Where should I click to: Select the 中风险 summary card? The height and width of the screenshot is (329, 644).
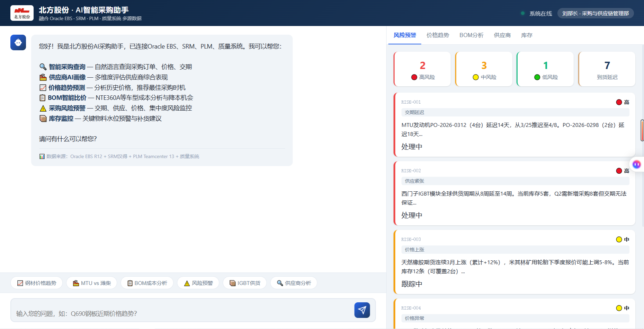coord(484,69)
